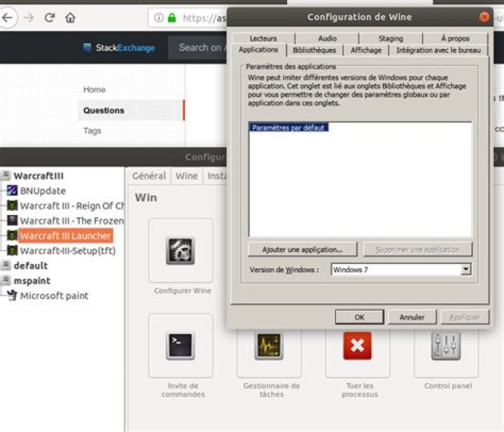Click the Tuer les processus red X icon
This screenshot has width=504, height=432.
click(358, 346)
